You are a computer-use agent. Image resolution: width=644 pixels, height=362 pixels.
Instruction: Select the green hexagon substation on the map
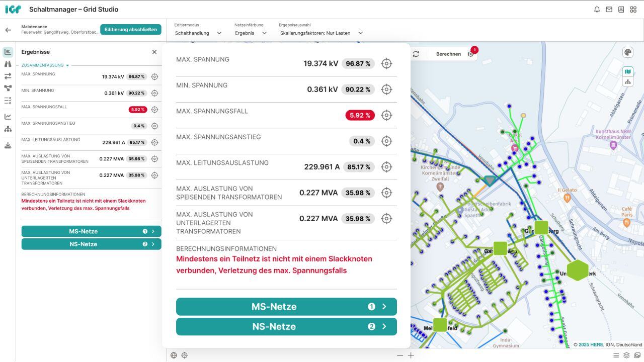[578, 270]
